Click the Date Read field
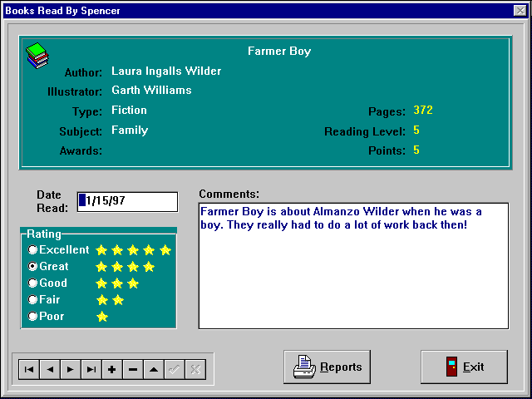This screenshot has width=532, height=399. 127,201
